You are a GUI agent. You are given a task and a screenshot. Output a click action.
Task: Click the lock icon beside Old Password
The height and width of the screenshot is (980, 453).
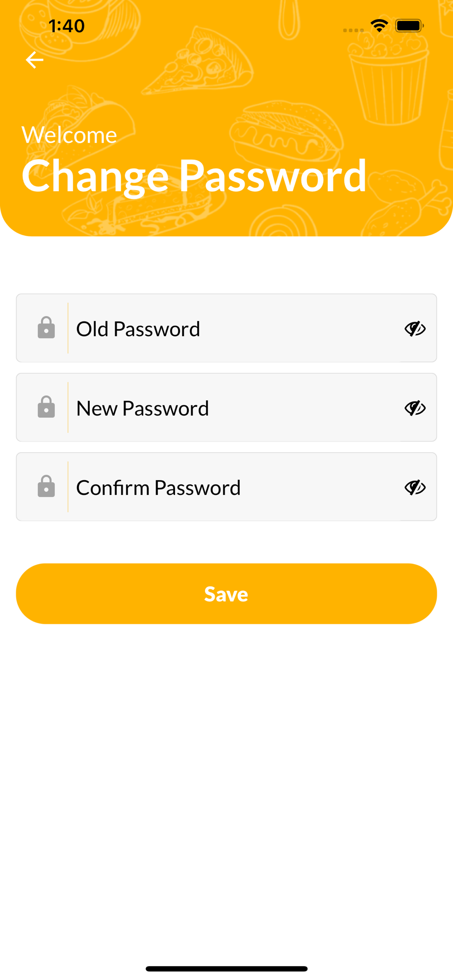click(x=46, y=327)
